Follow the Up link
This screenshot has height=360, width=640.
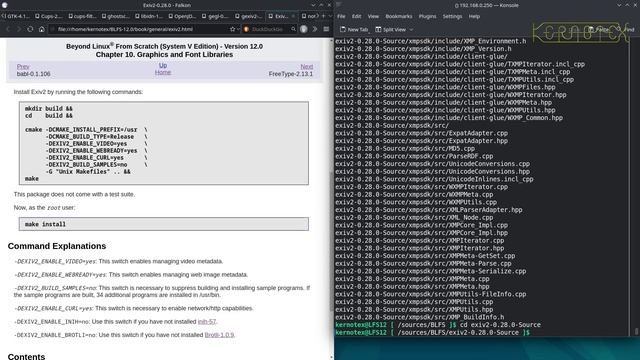(x=163, y=65)
